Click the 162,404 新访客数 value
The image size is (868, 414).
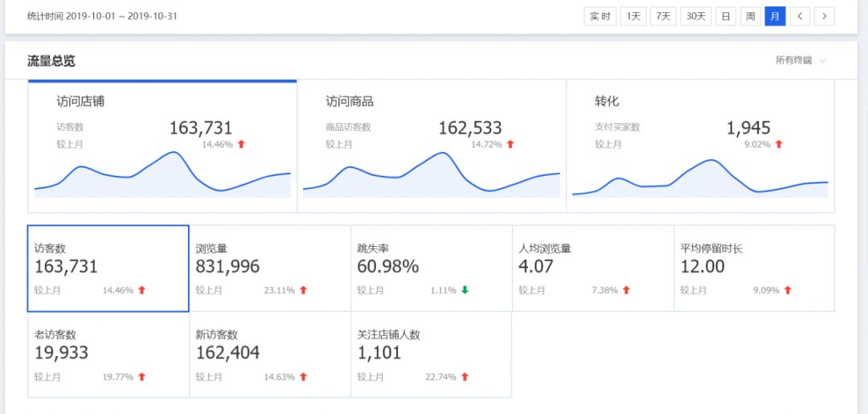[x=227, y=353]
